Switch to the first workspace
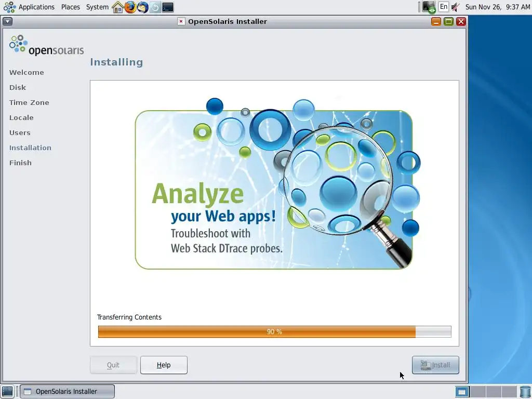 click(x=462, y=392)
